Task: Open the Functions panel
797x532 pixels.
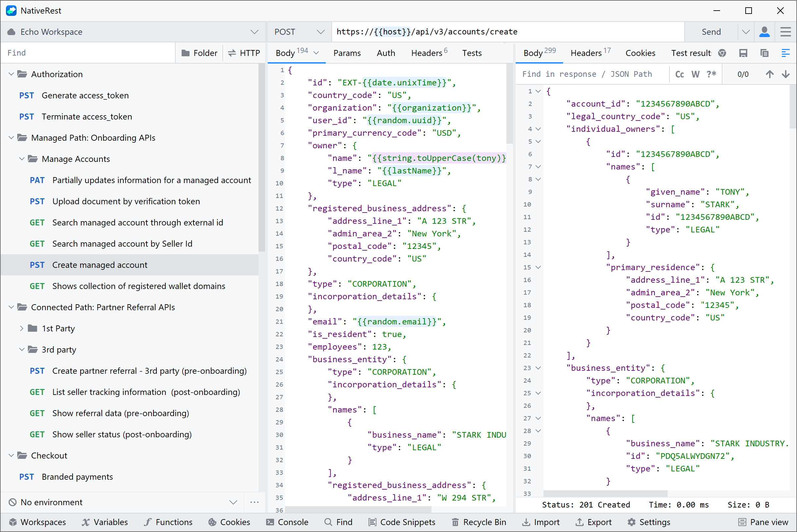Action: tap(168, 522)
